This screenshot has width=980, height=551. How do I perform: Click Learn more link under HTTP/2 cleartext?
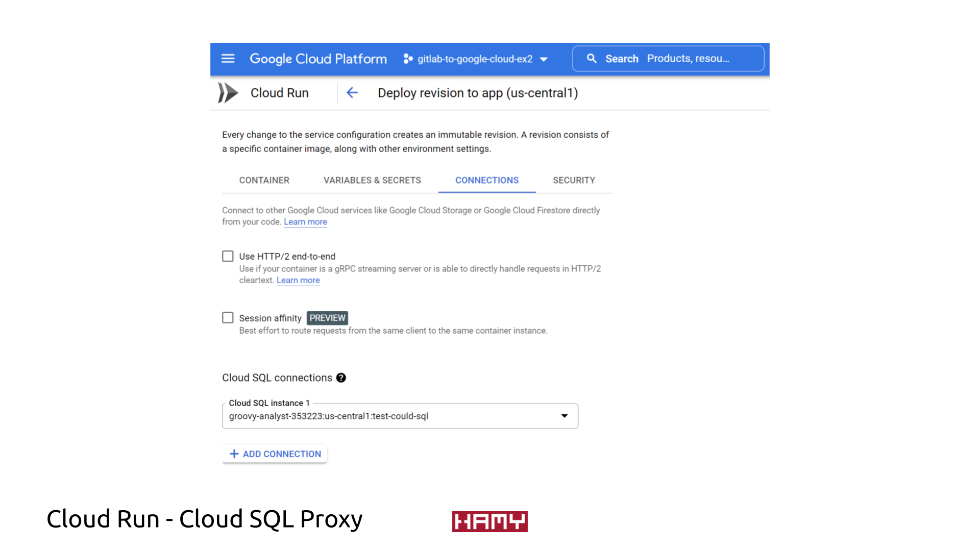298,280
